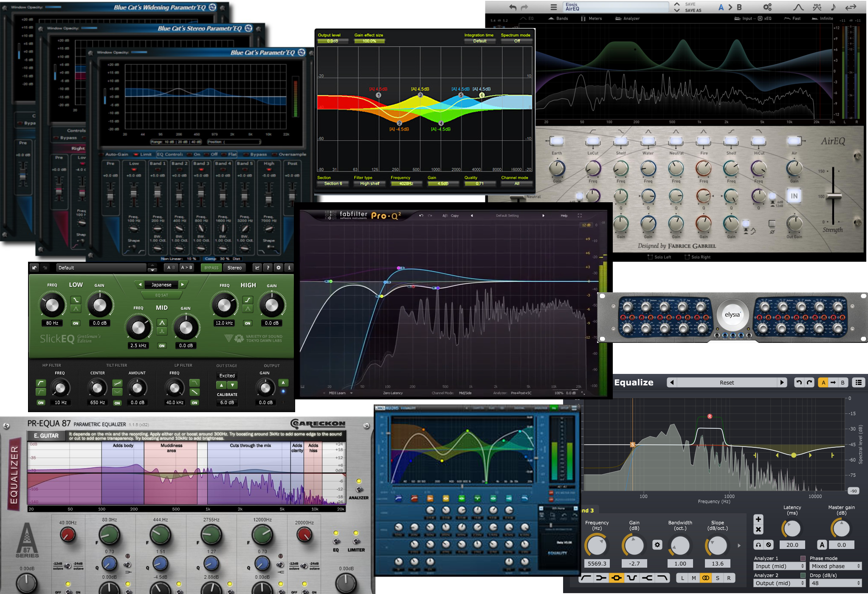868x594 pixels.
Task: Open the Pro-Q 2 full screen icon
Action: [x=580, y=215]
